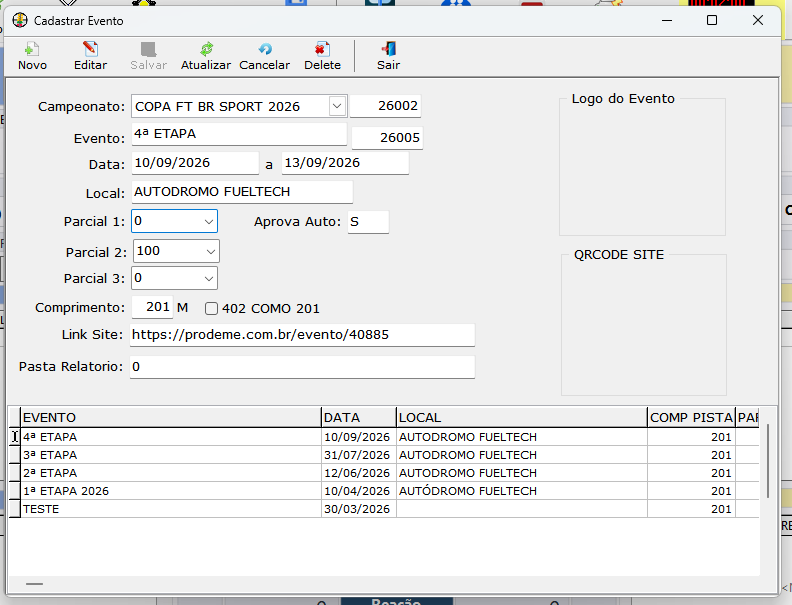Expand the Parcial 3 combo box
The image size is (792, 605).
[x=208, y=279]
